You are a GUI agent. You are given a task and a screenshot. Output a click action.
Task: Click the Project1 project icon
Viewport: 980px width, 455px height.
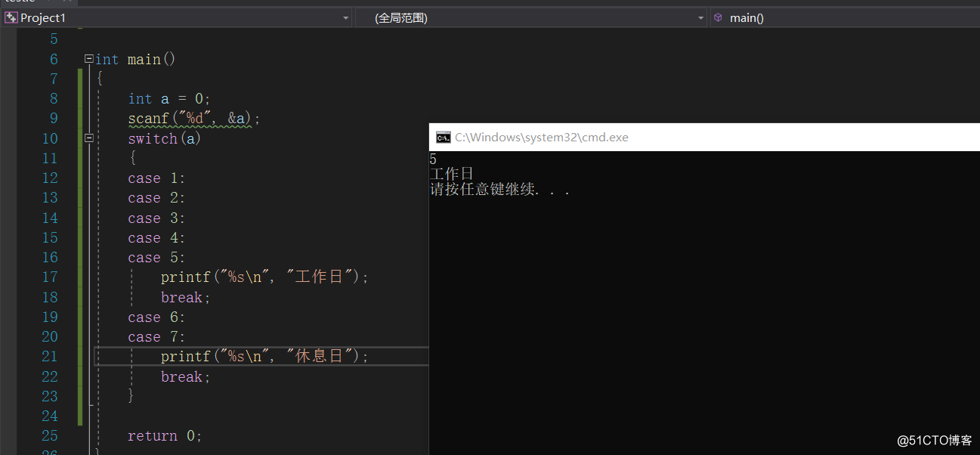[11, 17]
